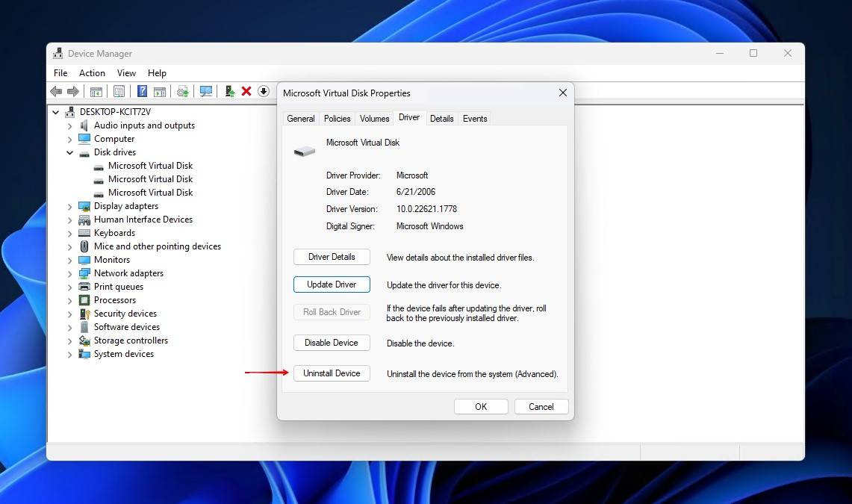
Task: Click the Audio inputs and outputs speaker icon
Action: 84,125
